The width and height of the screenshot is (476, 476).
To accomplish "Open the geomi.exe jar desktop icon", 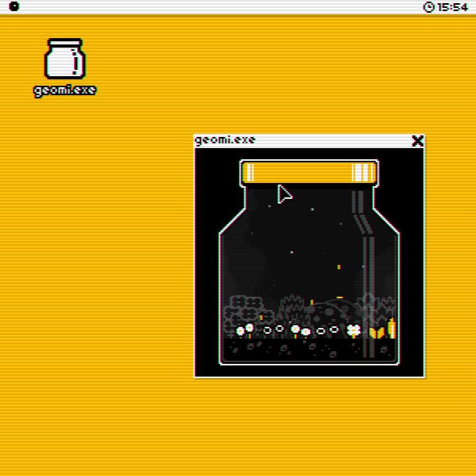I will pos(65,59).
